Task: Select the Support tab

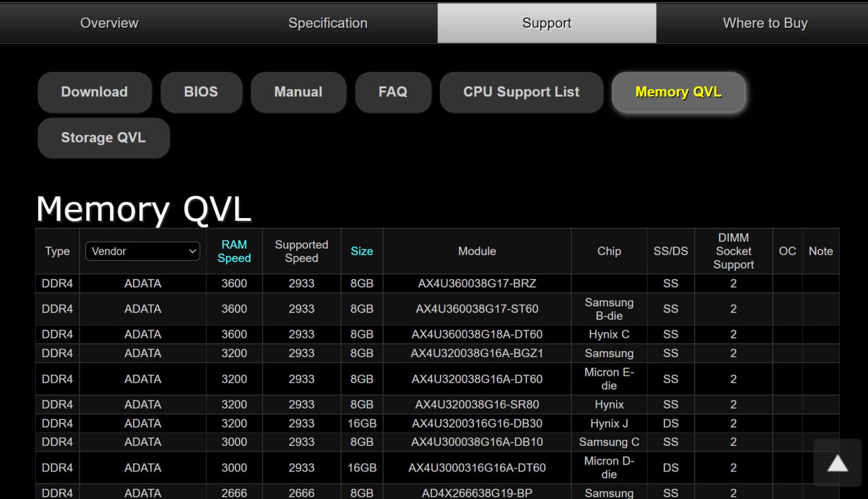Action: [546, 23]
